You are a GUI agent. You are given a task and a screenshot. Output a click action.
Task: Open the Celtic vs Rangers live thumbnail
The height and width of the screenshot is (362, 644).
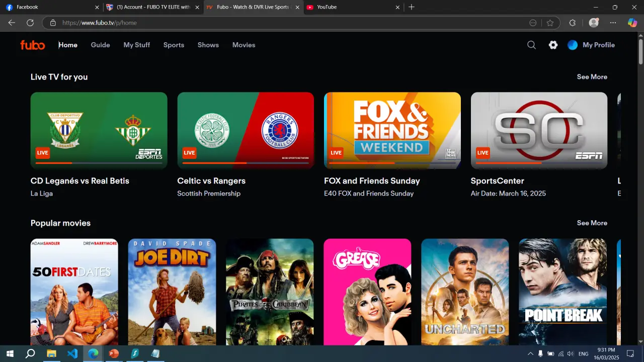pos(246,130)
